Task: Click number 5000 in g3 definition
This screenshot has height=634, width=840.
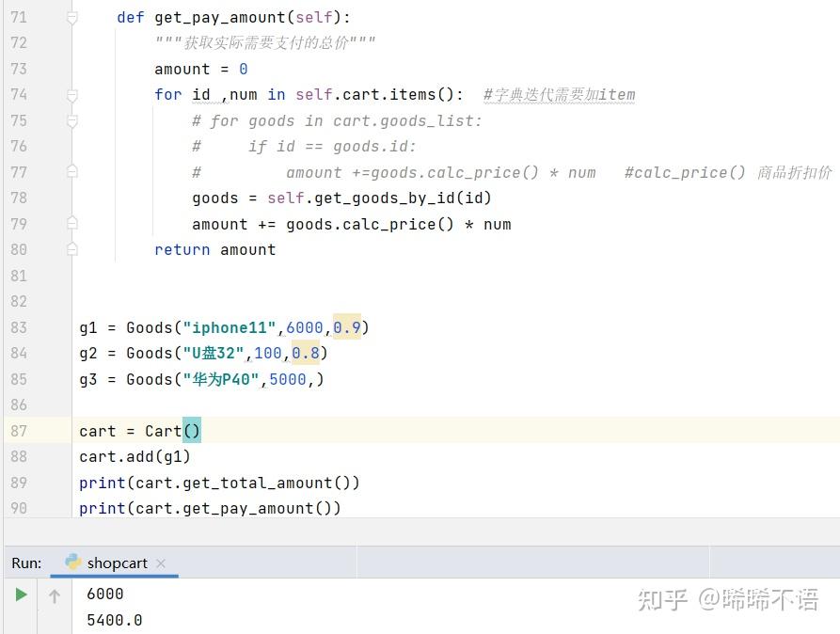Action: (287, 379)
